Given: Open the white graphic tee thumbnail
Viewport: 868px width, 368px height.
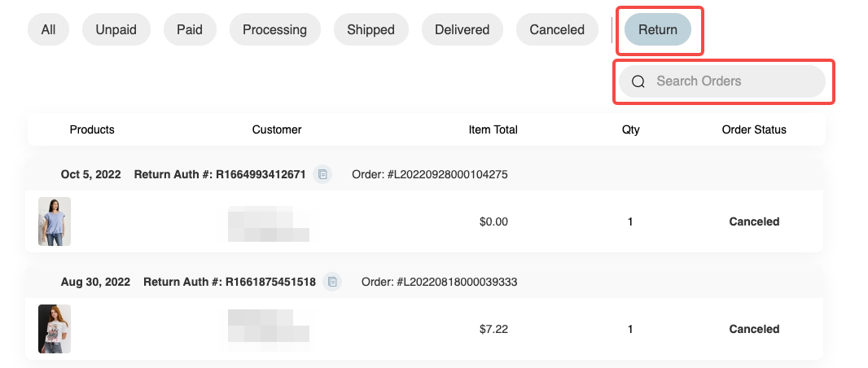Looking at the screenshot, I should click(x=55, y=329).
